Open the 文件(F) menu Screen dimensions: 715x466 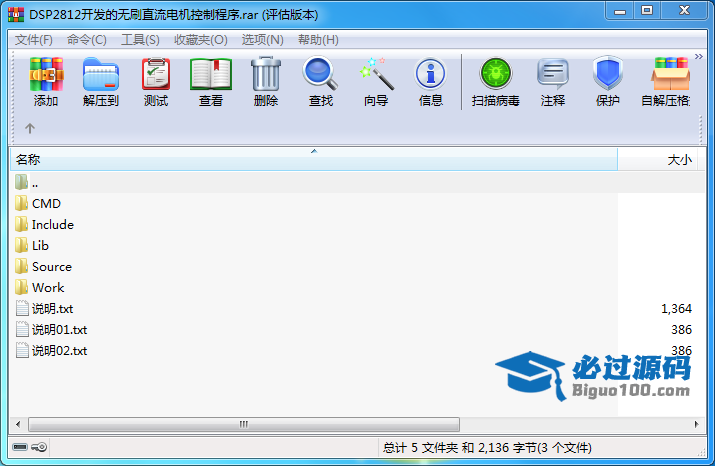[x=34, y=40]
